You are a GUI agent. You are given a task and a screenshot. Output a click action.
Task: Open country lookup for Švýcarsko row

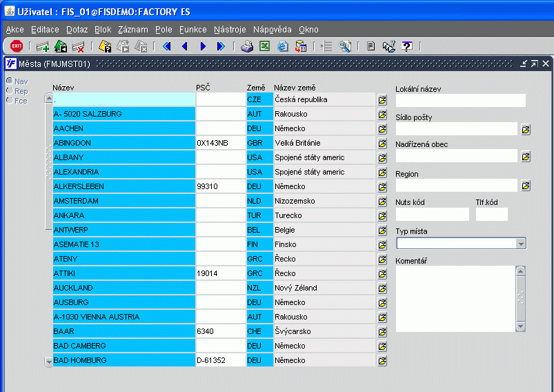(x=382, y=332)
